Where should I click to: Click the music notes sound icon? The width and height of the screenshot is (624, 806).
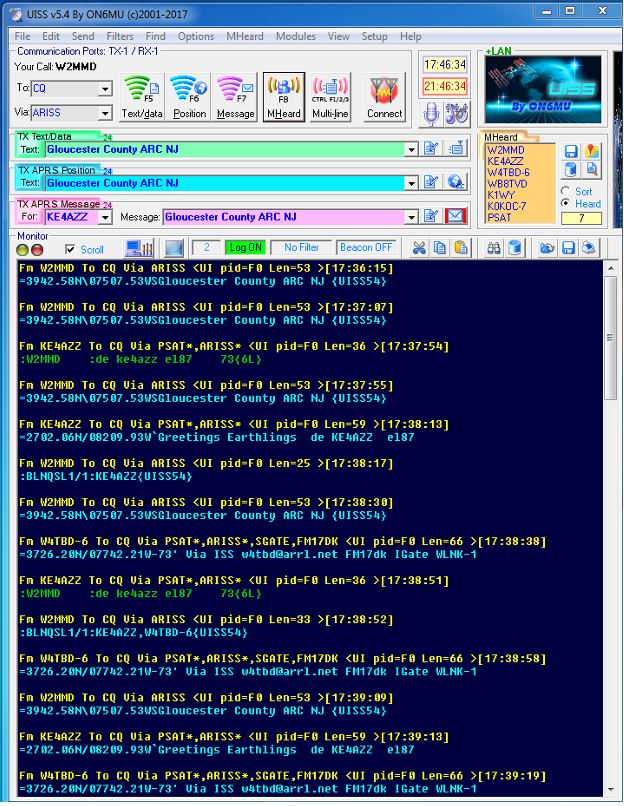[456, 114]
